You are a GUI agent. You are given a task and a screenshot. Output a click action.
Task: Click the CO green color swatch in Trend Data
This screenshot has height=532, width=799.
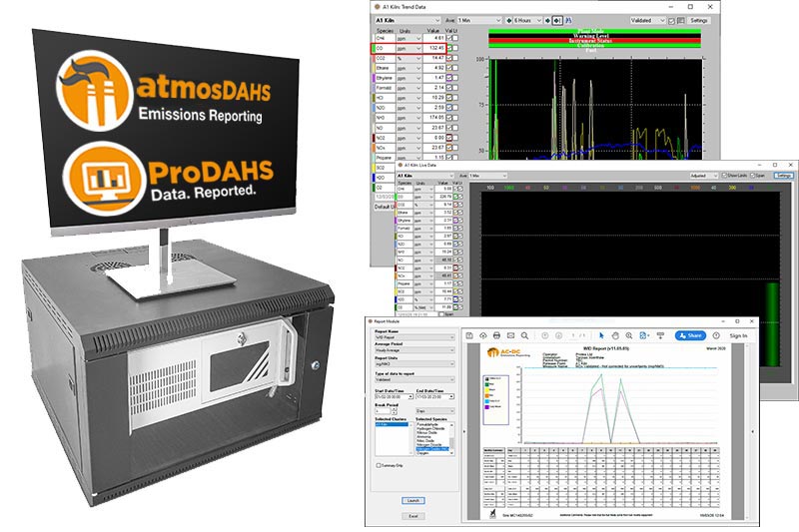click(x=374, y=48)
